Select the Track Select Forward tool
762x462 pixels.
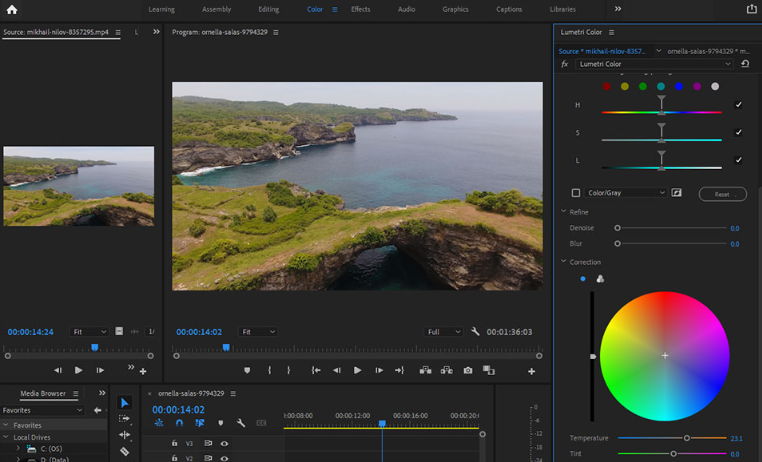(x=124, y=419)
